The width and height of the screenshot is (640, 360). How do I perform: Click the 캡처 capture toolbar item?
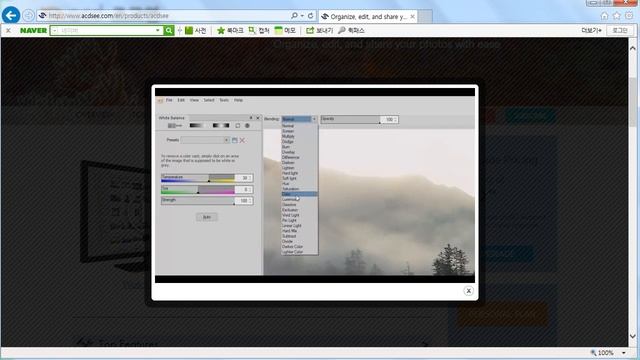(259, 30)
